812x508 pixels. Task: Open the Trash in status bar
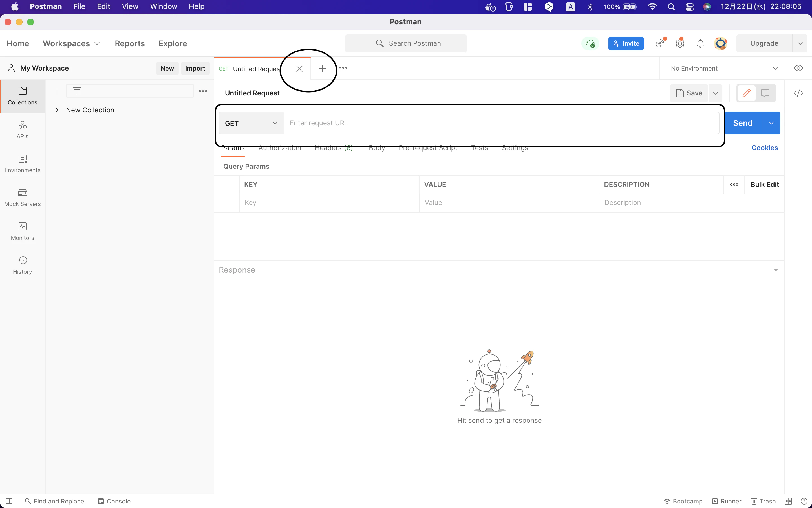(x=763, y=501)
